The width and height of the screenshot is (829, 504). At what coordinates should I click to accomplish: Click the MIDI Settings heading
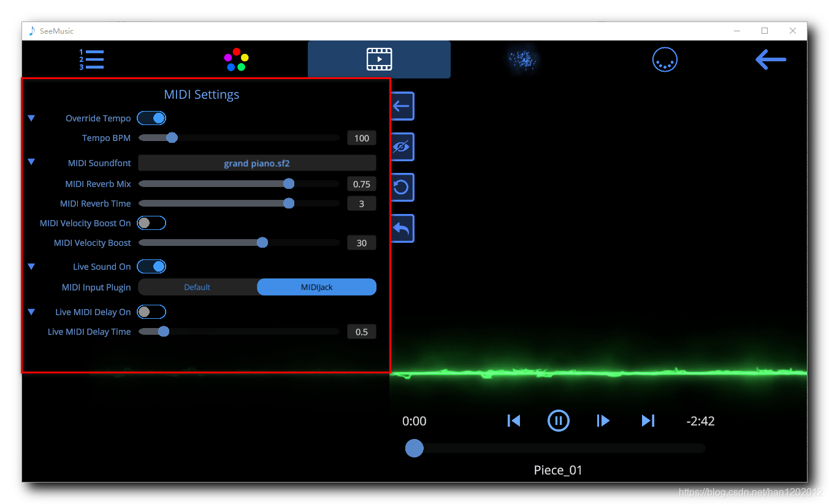[x=202, y=94]
